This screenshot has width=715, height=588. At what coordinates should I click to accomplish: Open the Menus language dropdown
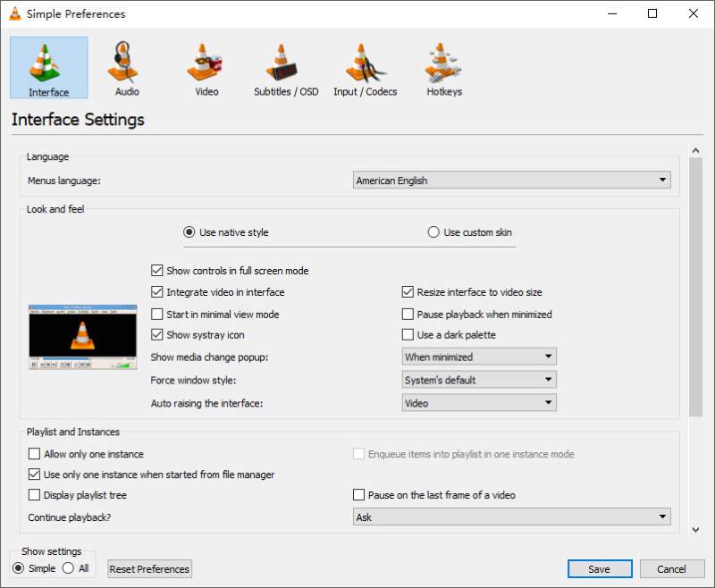[x=511, y=181]
